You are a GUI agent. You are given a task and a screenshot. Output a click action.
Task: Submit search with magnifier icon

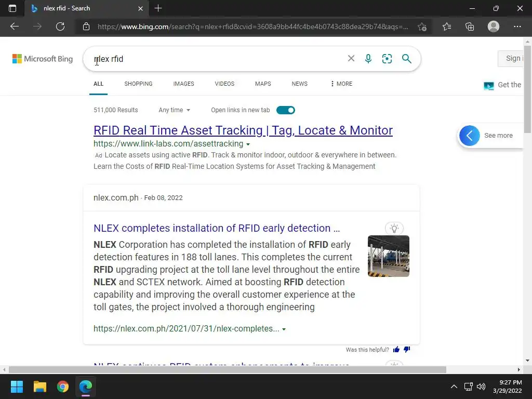pyautogui.click(x=406, y=59)
